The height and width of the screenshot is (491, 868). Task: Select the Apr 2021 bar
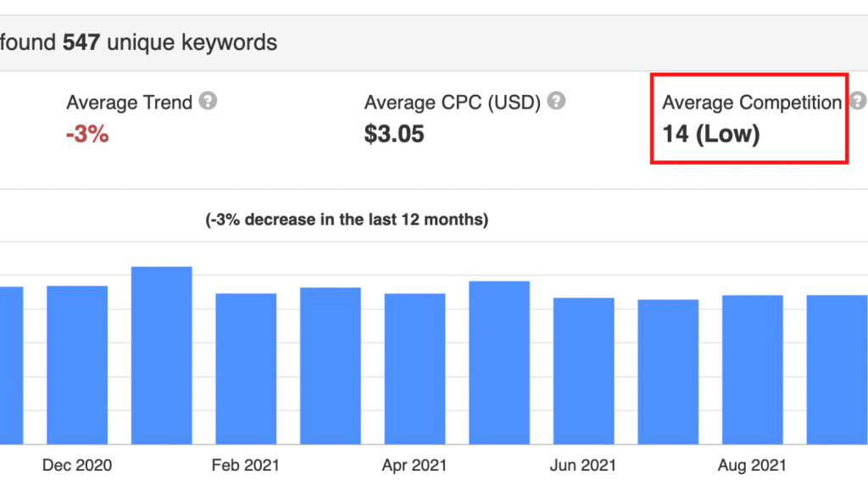415,369
